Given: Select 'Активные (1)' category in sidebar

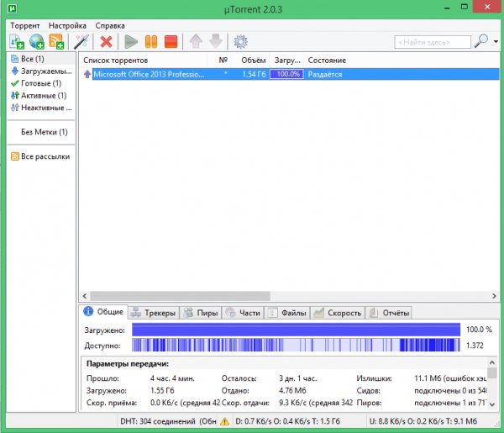Looking at the screenshot, I should [x=41, y=96].
